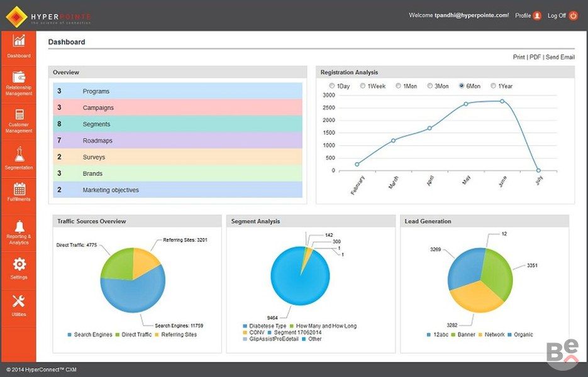The height and width of the screenshot is (377, 588).
Task: Open the Settings gear icon
Action: 19,264
